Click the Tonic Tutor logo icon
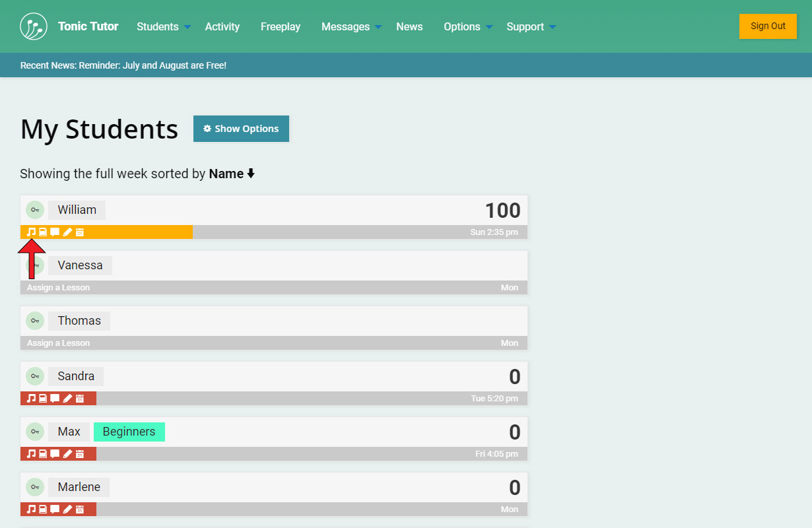This screenshot has width=812, height=528. [34, 26]
